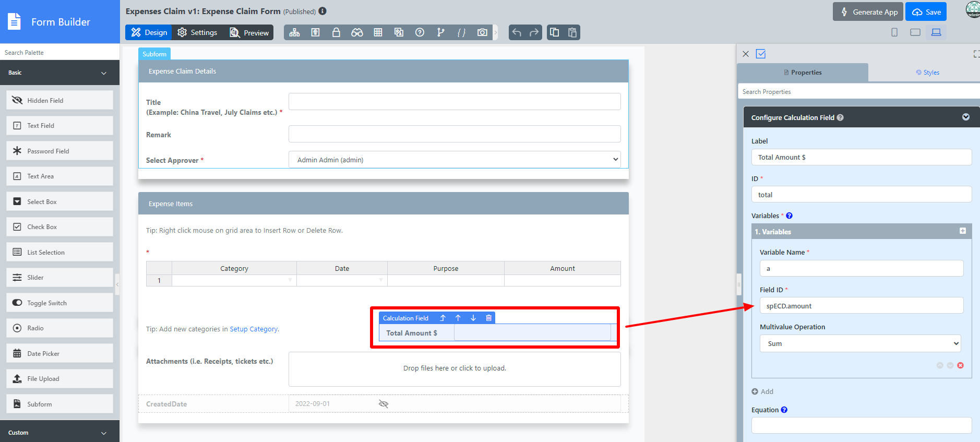Open the branch diff icon in toolbar
The height and width of the screenshot is (442, 980).
440,32
